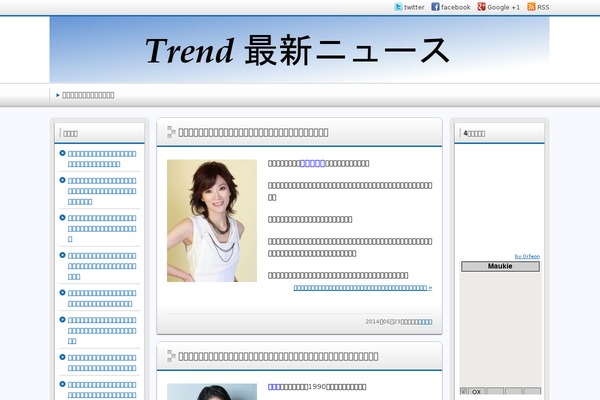This screenshot has height=400, width=600.
Task: Follow the purple link in the first article's opening line
Action: tap(313, 163)
